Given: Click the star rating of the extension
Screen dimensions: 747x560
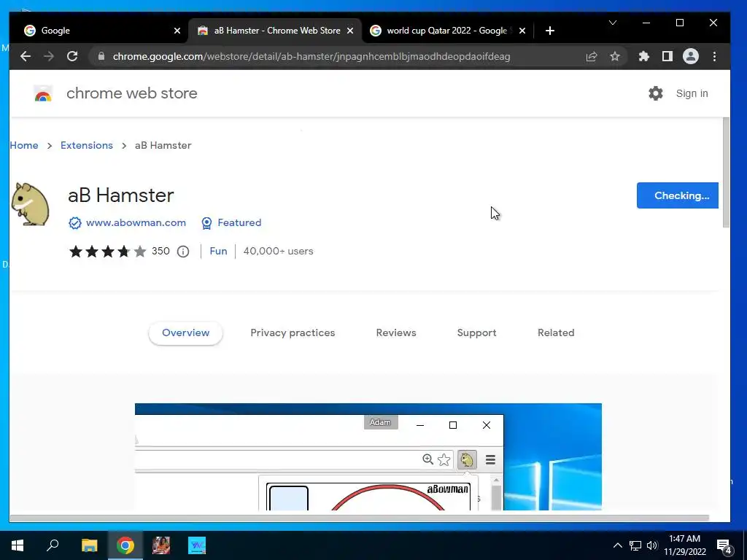Looking at the screenshot, I should 108,251.
